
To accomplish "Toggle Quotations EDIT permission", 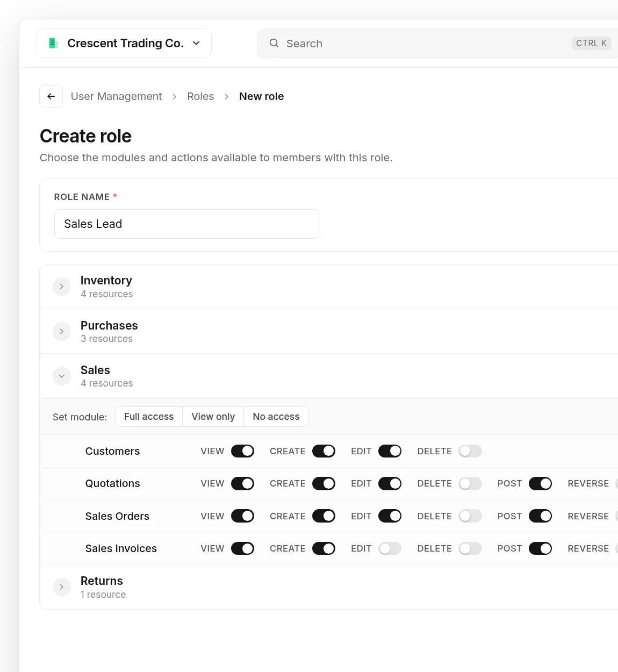I will (x=390, y=484).
